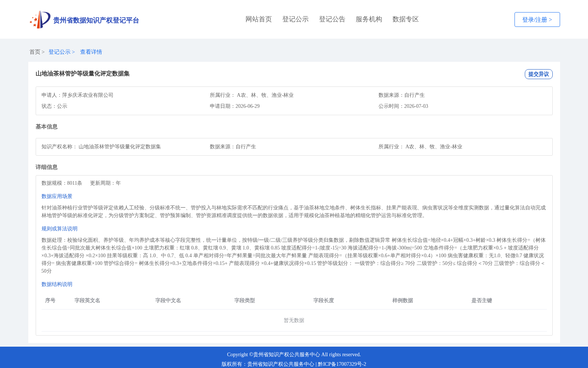
Task: Click the 查看详情 breadcrumb entry
Action: (91, 52)
